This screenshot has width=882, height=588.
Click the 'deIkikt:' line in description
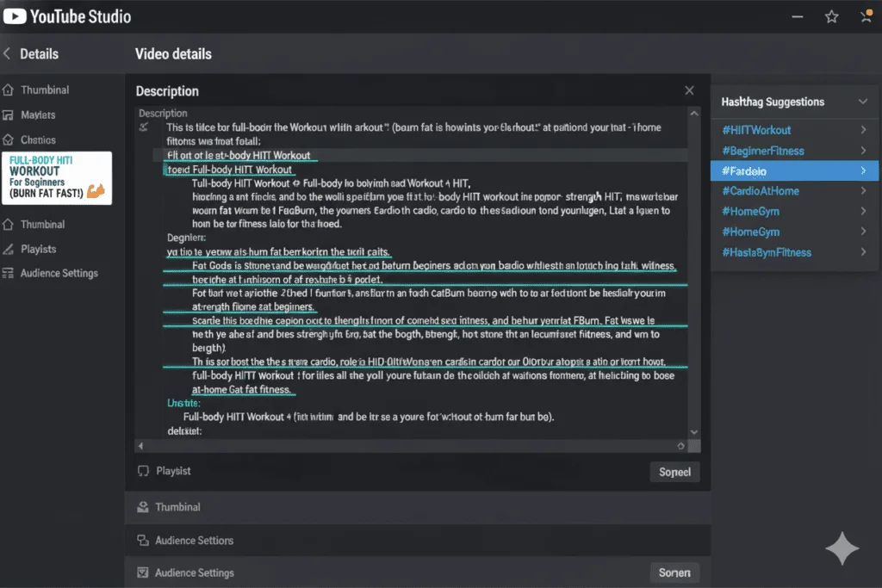click(x=184, y=430)
